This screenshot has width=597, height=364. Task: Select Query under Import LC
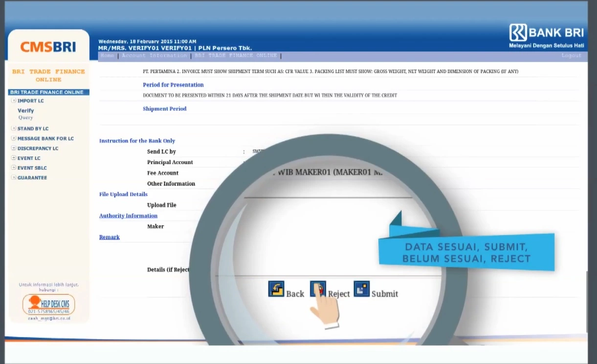[25, 118]
